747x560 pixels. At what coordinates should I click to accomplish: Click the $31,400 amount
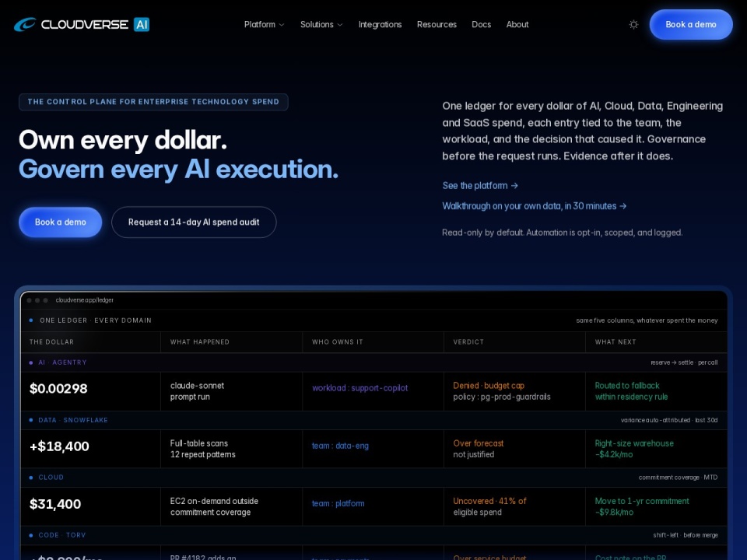[x=55, y=504]
